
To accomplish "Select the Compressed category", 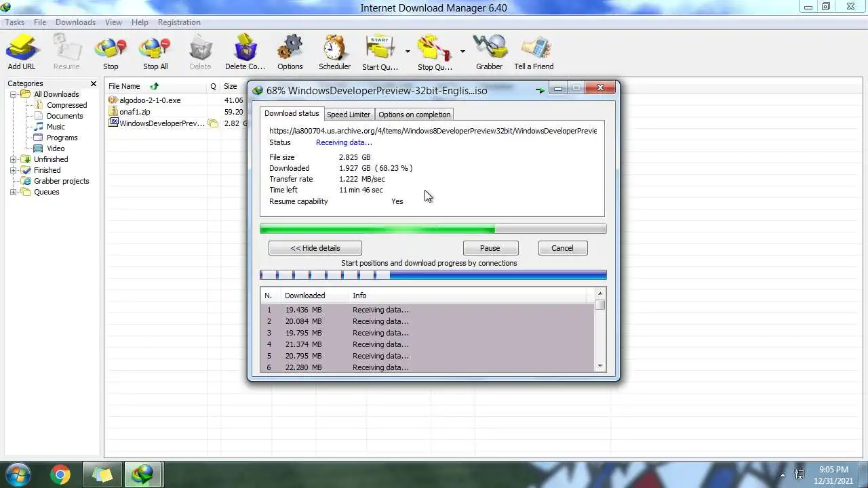I will click(66, 105).
